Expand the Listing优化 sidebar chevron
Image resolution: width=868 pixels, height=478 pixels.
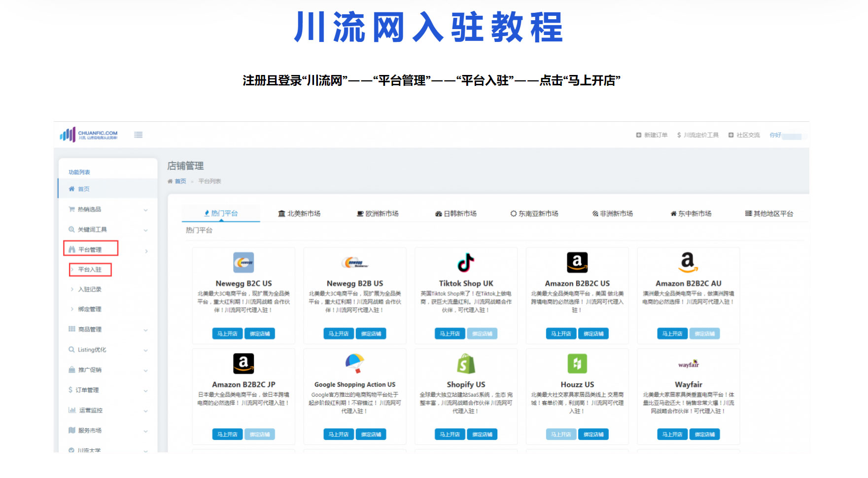click(145, 350)
